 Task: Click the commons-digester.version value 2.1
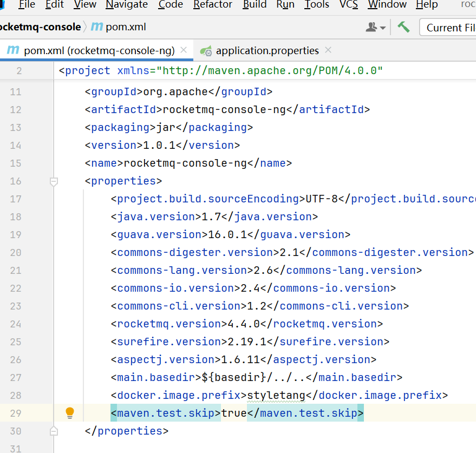coord(289,252)
